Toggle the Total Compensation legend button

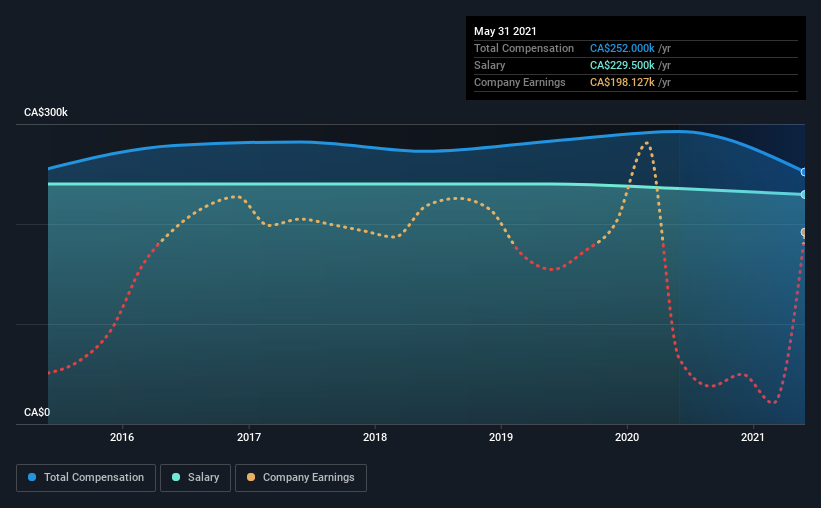pyautogui.click(x=86, y=478)
